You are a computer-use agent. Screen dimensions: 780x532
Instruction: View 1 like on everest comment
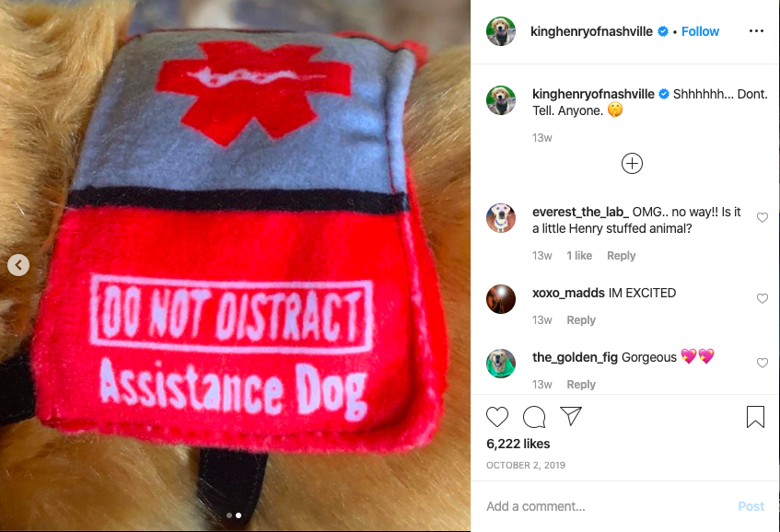tap(579, 256)
